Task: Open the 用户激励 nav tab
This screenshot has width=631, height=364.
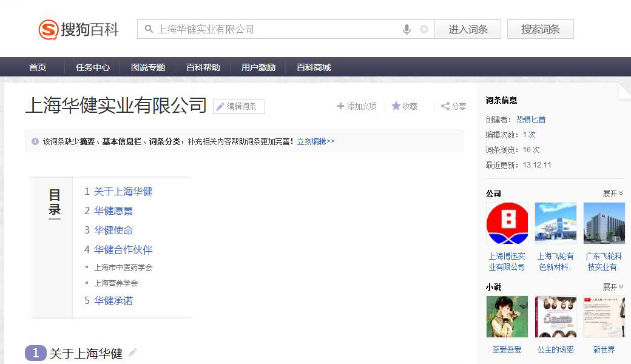Action: click(x=258, y=67)
